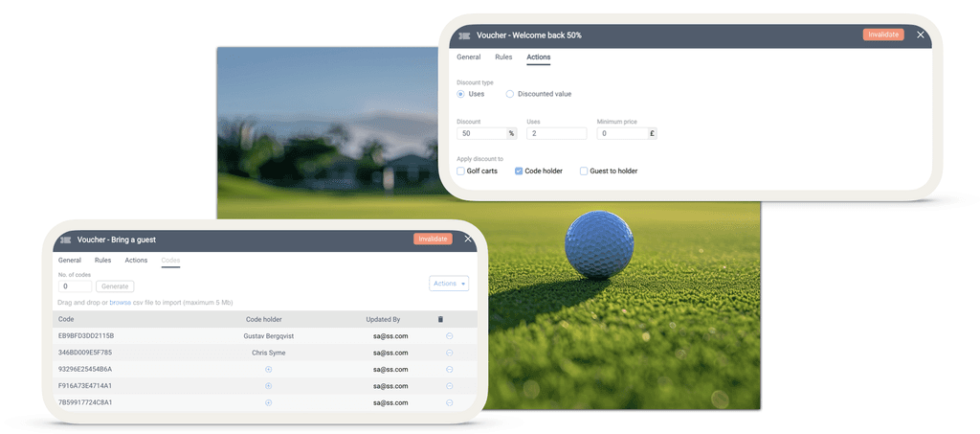Check the Golf carts checkbox
The image size is (980, 434).
point(460,171)
